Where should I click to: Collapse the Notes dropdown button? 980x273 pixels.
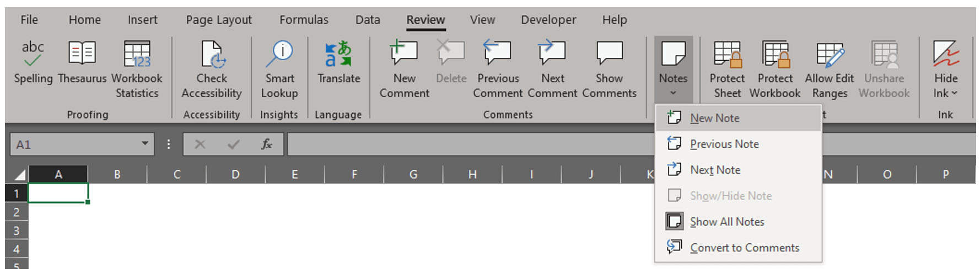click(673, 68)
